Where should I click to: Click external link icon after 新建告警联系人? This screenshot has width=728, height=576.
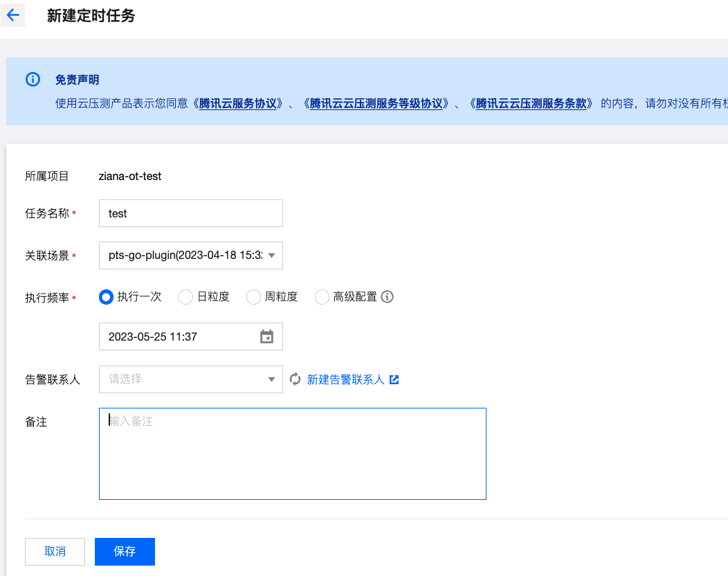[x=394, y=379]
